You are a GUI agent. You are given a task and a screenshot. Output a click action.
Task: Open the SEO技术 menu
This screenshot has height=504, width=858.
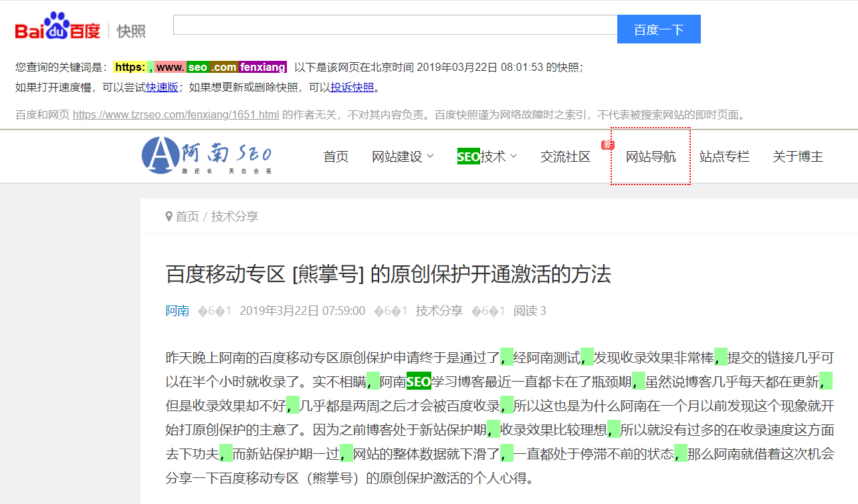click(481, 156)
